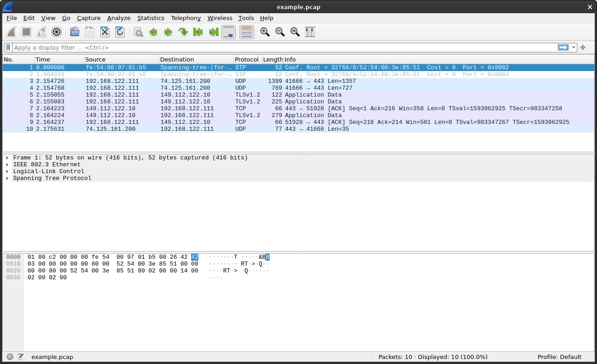Open the Statistics menu
Screen dimensions: 597x364
pos(151,18)
